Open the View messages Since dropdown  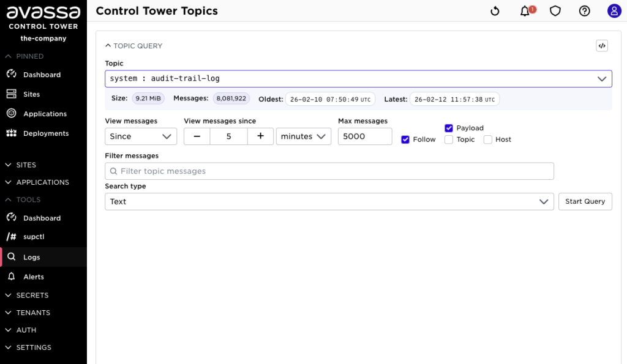141,136
